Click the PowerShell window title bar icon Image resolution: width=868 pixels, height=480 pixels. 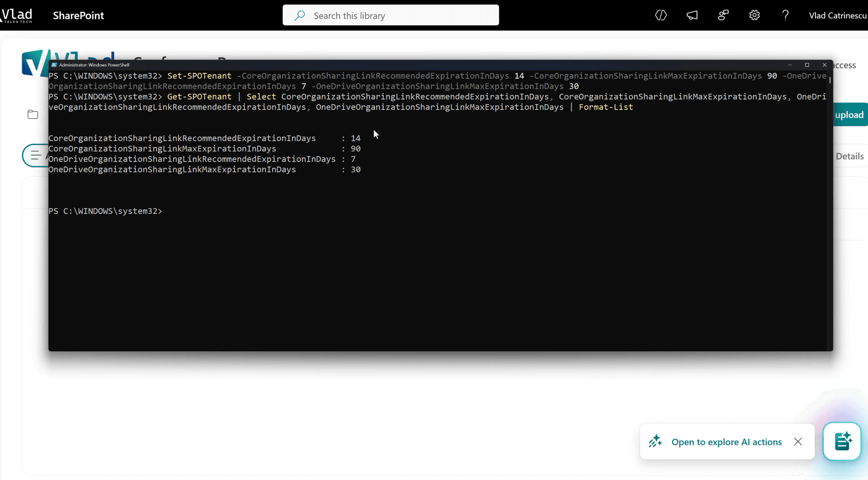(x=54, y=65)
